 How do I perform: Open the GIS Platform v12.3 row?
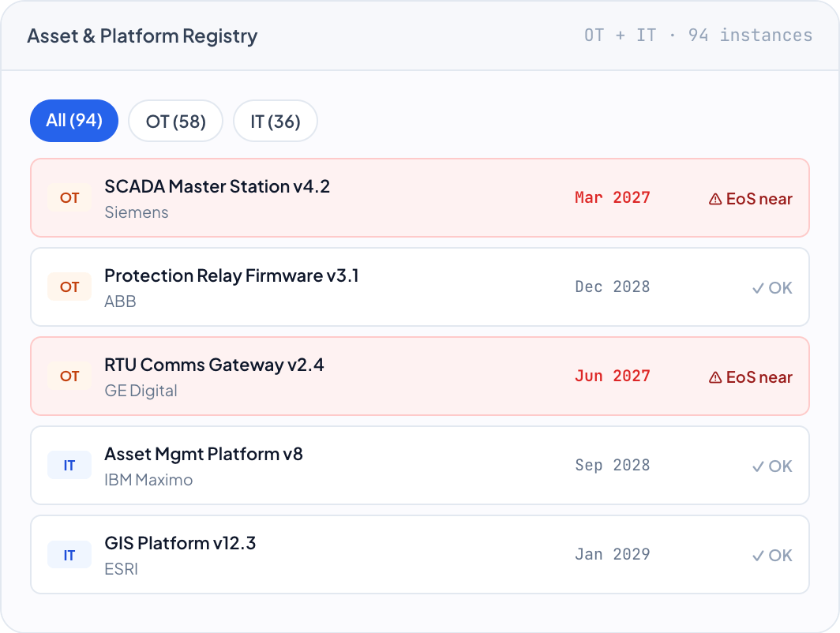(x=420, y=554)
